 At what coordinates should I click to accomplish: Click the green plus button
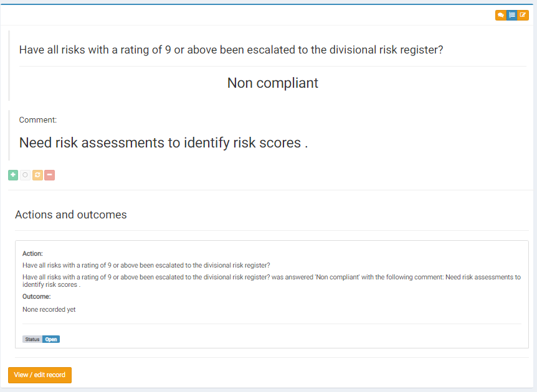coord(13,175)
